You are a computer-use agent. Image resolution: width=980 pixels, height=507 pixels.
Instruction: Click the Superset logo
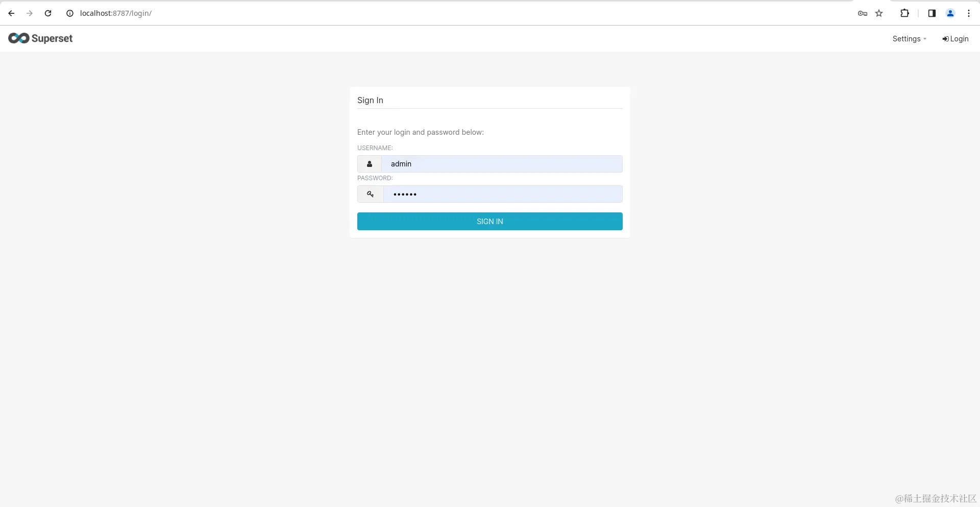pyautogui.click(x=40, y=38)
